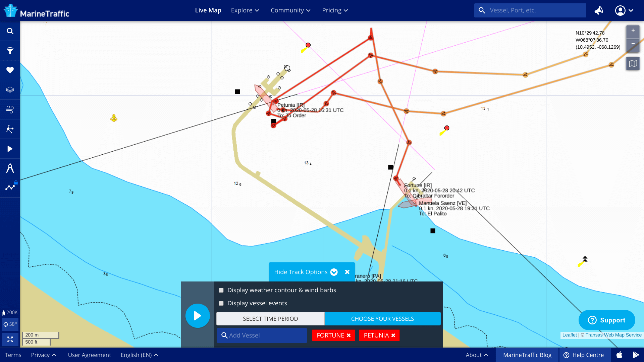This screenshot has height=362, width=644.
Task: Focus the Vessel, Port search field
Action: pyautogui.click(x=530, y=10)
